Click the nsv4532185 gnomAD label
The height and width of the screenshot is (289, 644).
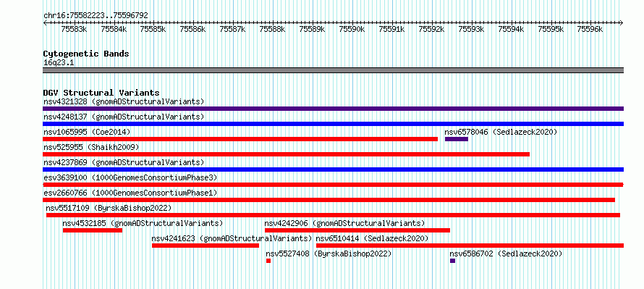(143, 223)
